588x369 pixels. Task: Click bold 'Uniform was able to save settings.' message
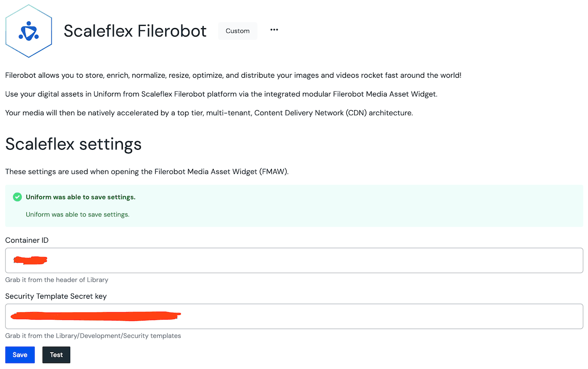(81, 197)
